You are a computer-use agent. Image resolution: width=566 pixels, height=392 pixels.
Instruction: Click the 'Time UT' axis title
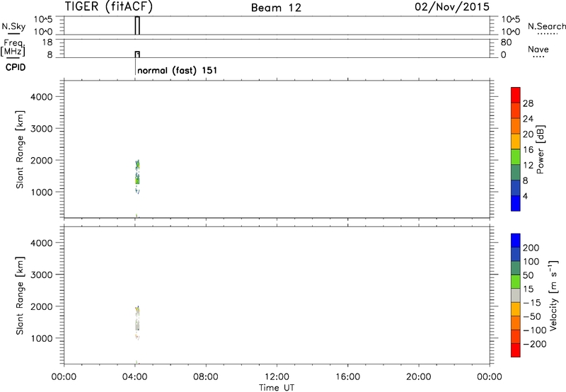277,388
